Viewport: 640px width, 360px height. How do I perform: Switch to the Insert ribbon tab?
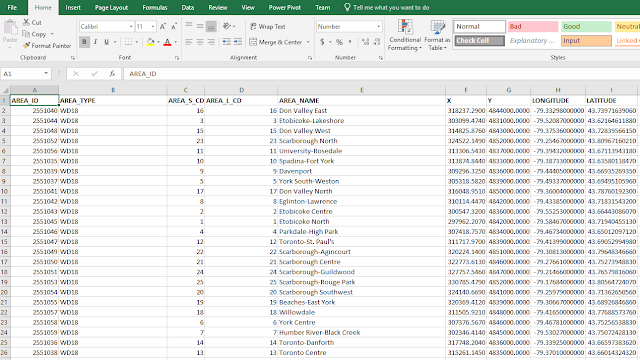click(73, 7)
